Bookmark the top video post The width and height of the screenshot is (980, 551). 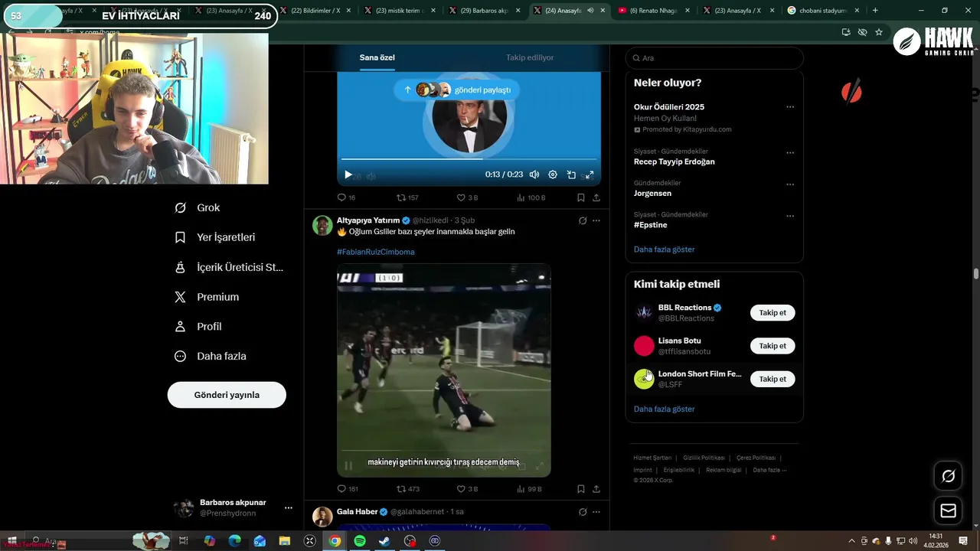(x=581, y=197)
